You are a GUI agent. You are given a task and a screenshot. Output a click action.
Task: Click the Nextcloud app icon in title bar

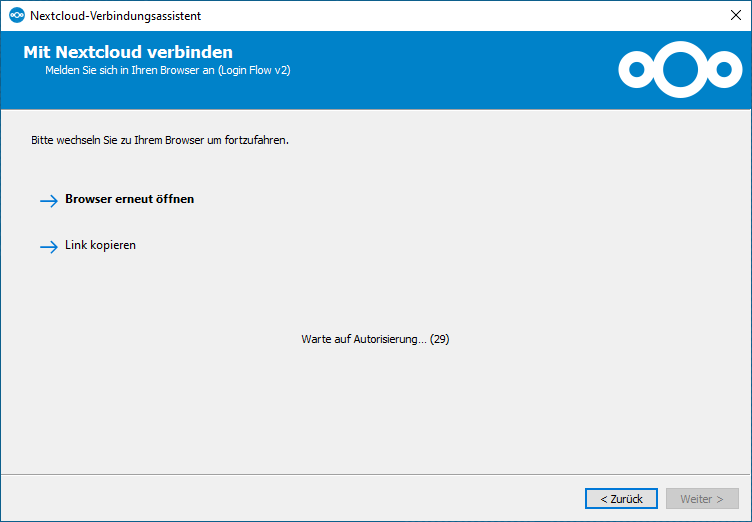pyautogui.click(x=16, y=16)
